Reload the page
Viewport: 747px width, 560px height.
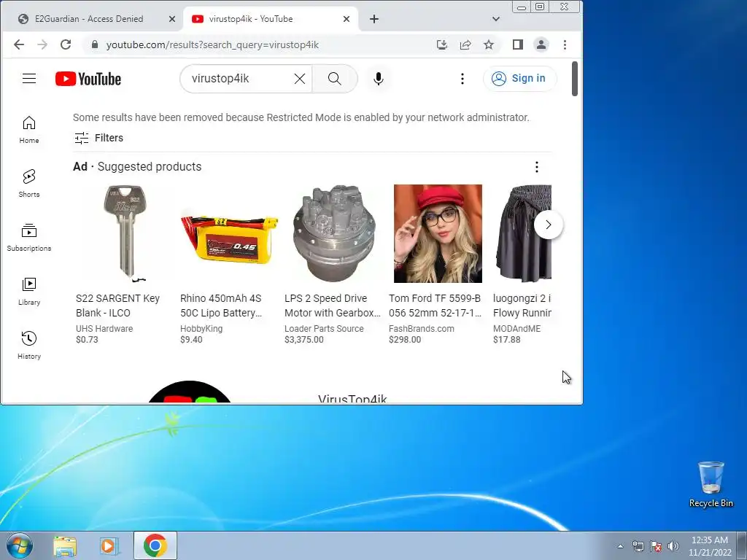pyautogui.click(x=66, y=44)
